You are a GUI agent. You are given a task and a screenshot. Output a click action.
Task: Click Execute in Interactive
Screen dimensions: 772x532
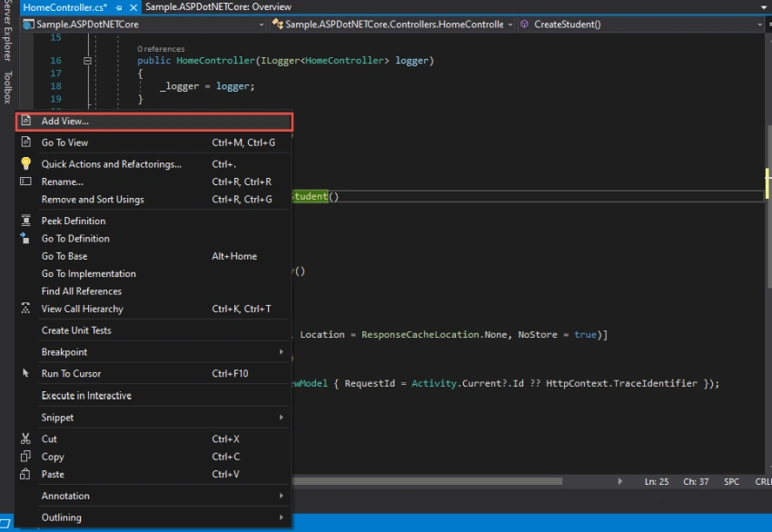154,396
